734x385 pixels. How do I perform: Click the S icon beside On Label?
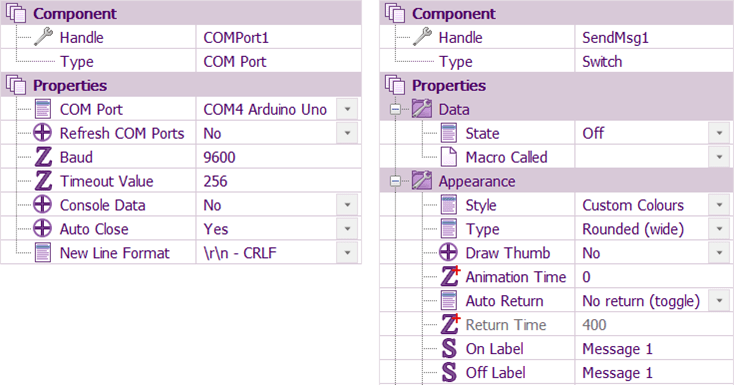coord(449,348)
